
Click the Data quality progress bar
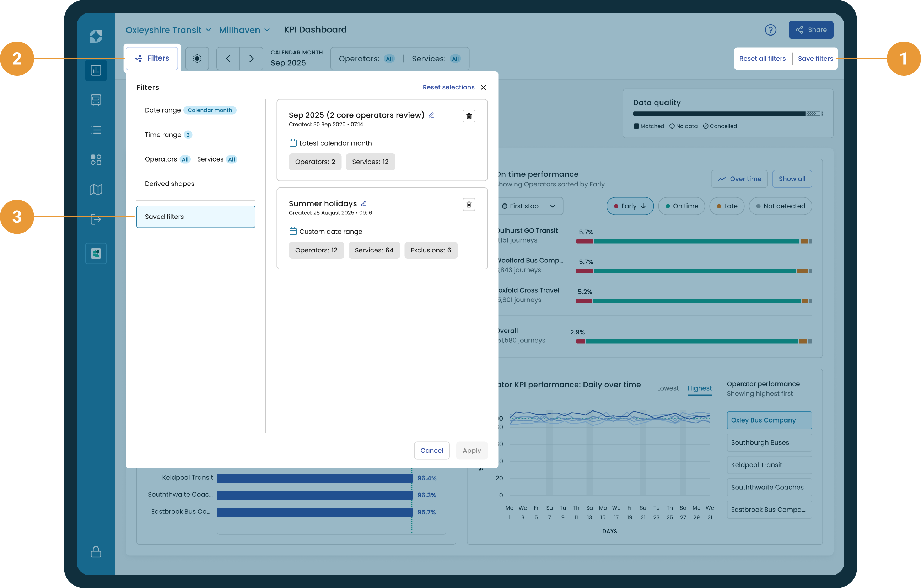click(727, 114)
